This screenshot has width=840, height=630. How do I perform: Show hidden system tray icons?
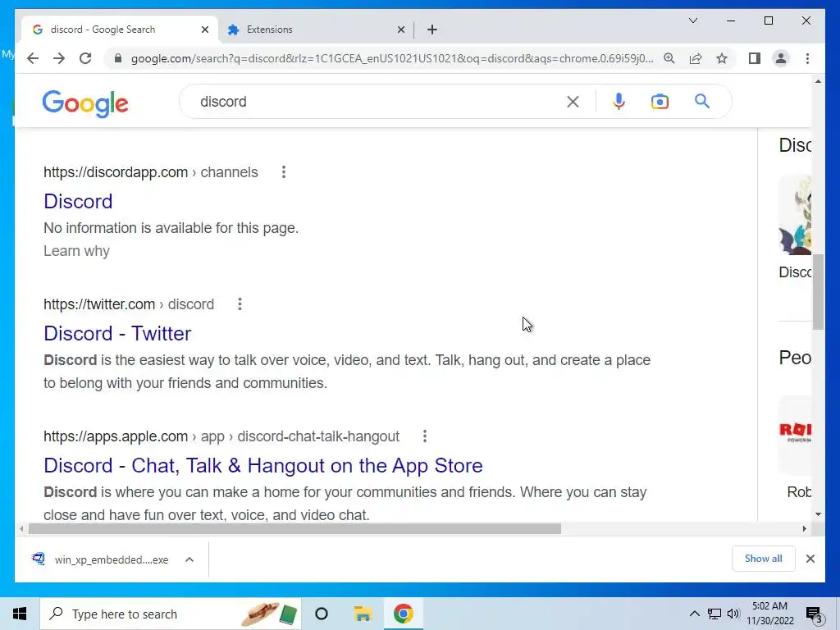[694, 614]
